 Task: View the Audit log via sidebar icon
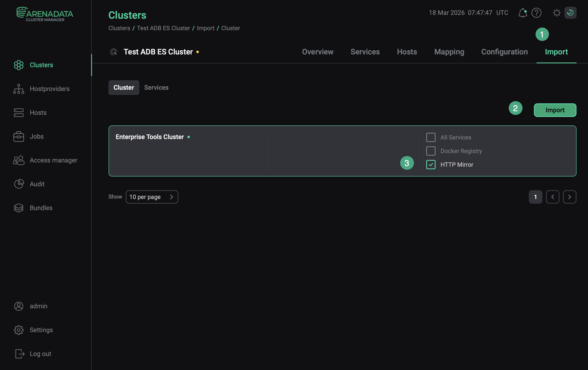[x=19, y=184]
